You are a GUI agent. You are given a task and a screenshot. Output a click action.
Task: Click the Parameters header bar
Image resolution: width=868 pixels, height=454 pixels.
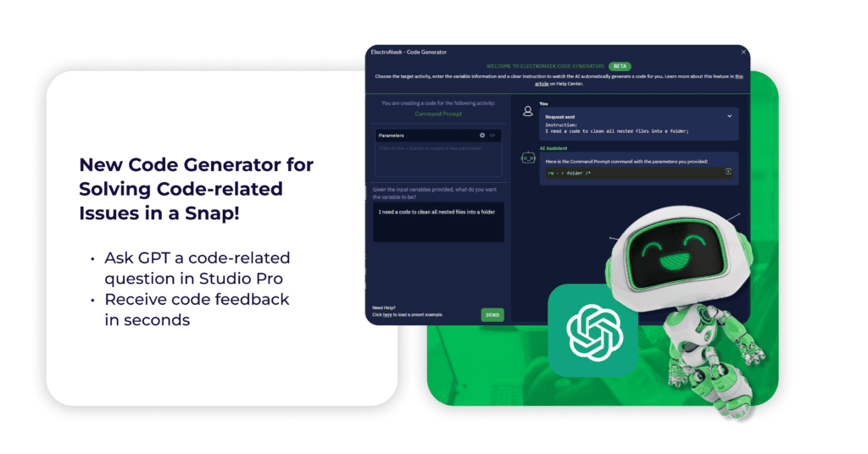(x=424, y=136)
